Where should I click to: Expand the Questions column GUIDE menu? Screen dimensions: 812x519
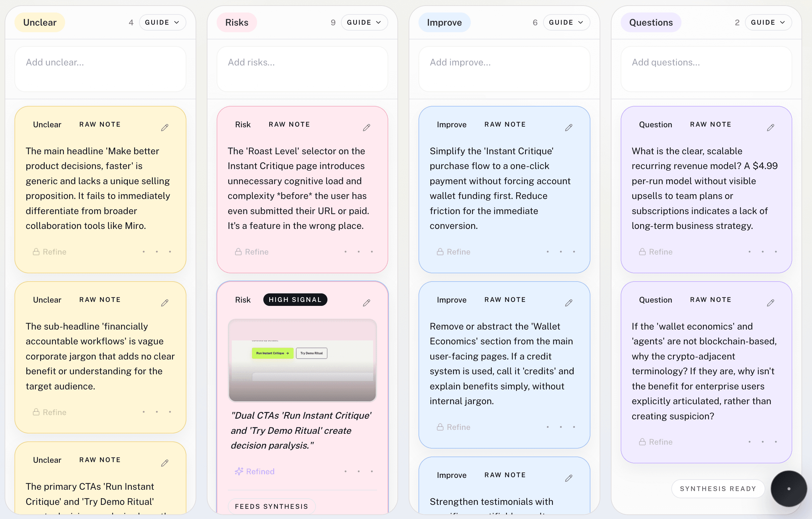768,22
